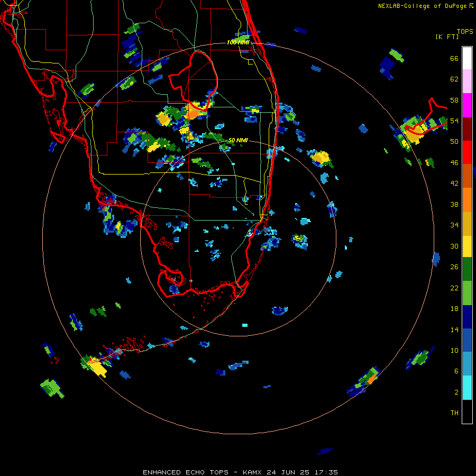Select the legend value "42"
The image size is (476, 476).
pyautogui.click(x=454, y=184)
